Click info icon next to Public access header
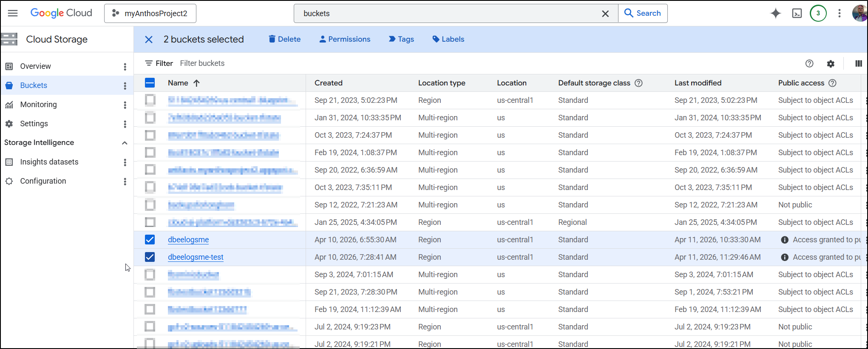 (x=832, y=83)
